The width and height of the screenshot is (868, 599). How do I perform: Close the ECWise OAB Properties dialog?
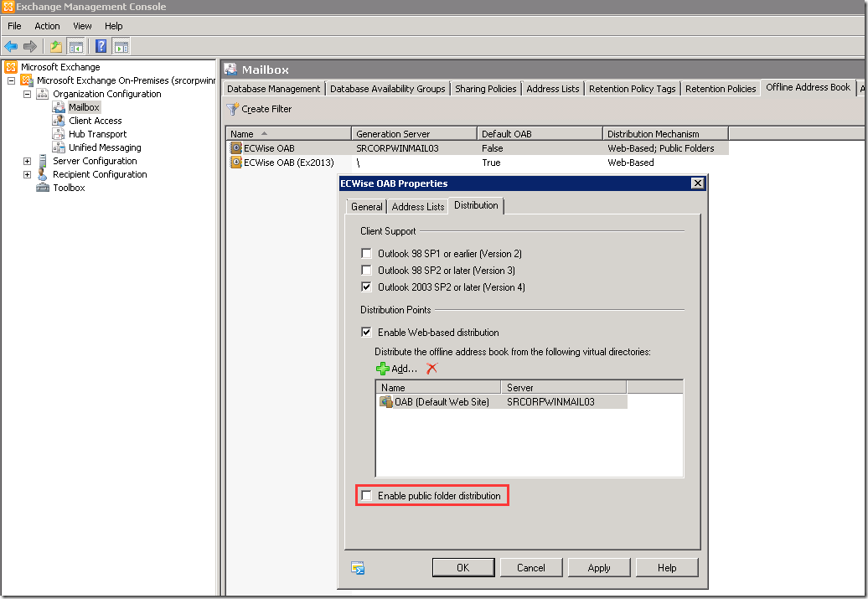click(x=697, y=183)
